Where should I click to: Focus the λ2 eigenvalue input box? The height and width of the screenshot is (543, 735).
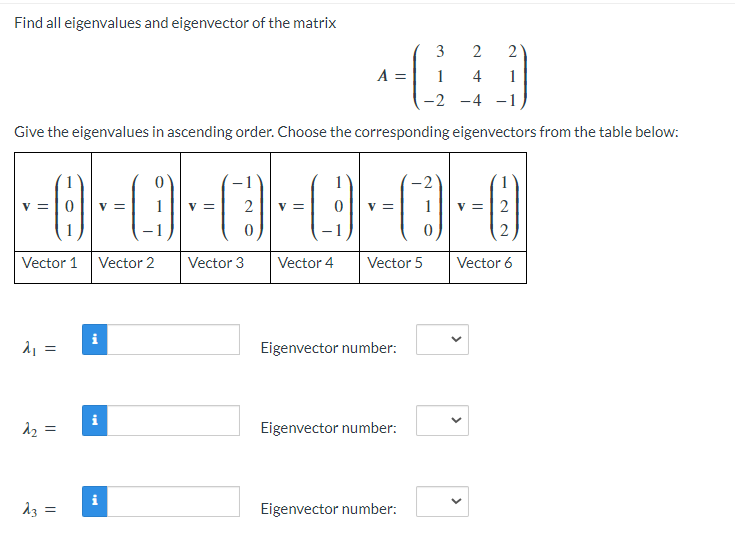click(173, 421)
